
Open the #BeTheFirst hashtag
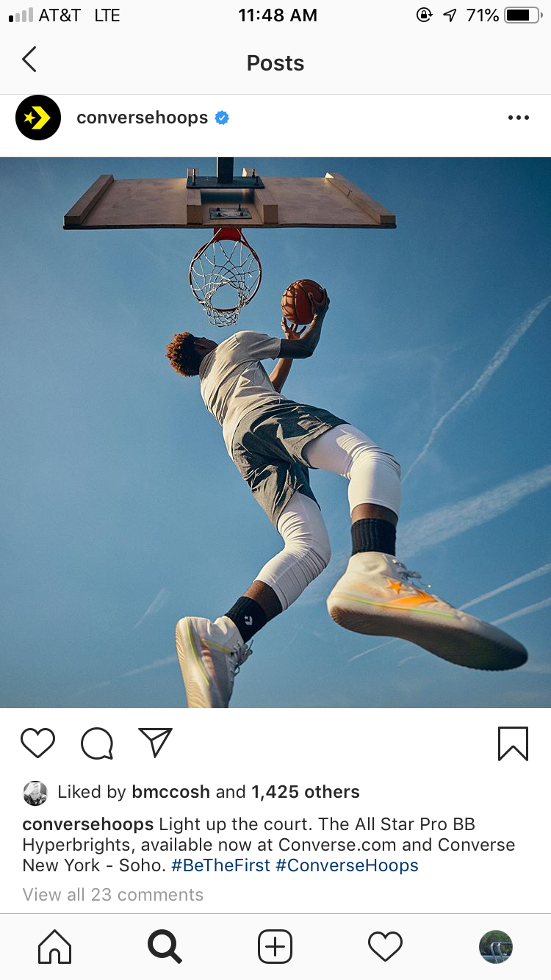(x=221, y=865)
